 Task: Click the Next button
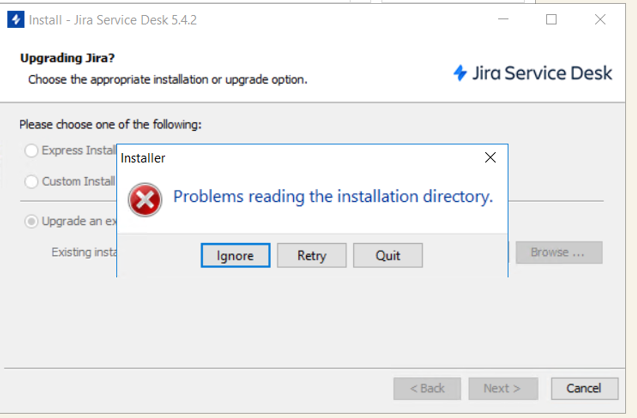[x=503, y=388]
